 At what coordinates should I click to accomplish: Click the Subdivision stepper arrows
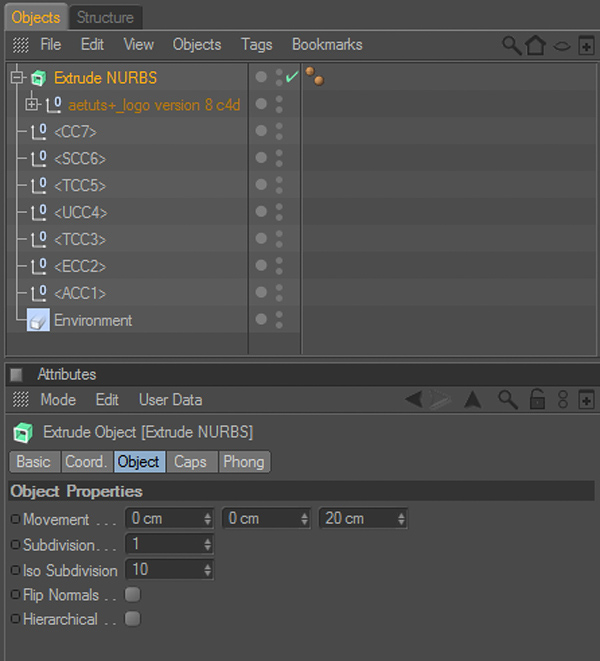(x=207, y=544)
